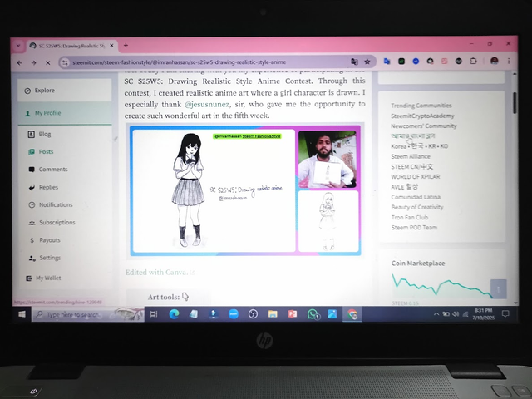Open Steem Alliance community
The width and height of the screenshot is (532, 399).
click(x=411, y=156)
